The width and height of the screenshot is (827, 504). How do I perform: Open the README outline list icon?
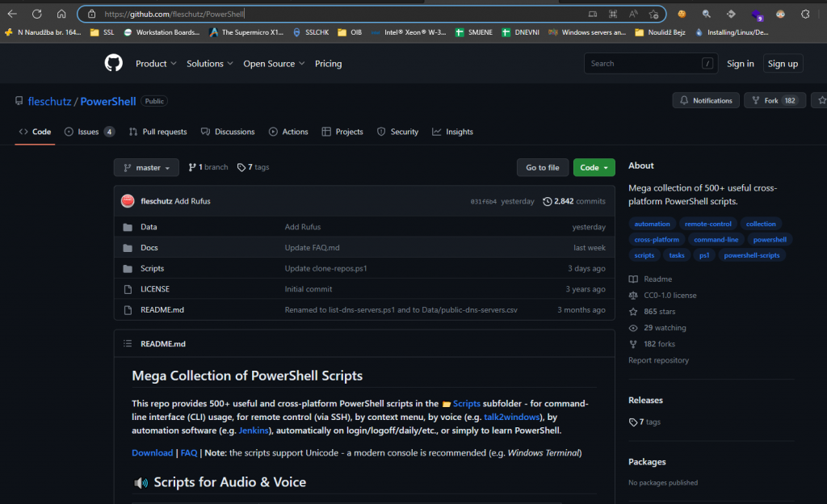128,344
